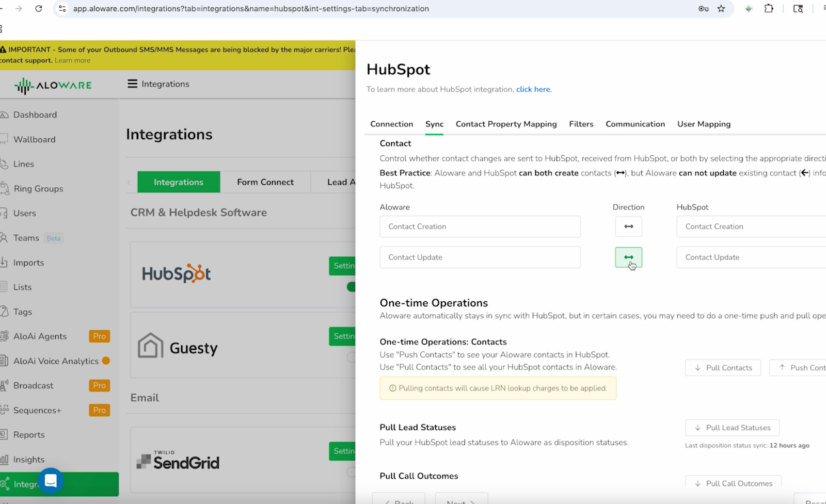Click the Pull Call Outcomes button
Viewport: 826px width, 504px height.
(733, 482)
